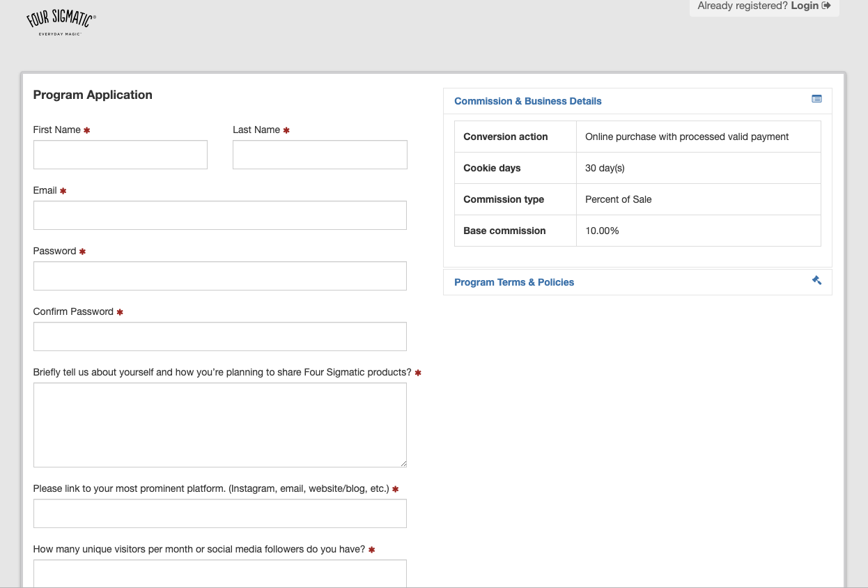This screenshot has height=588, width=868.
Task: Click the Four Sigmatic logo
Action: click(x=61, y=23)
